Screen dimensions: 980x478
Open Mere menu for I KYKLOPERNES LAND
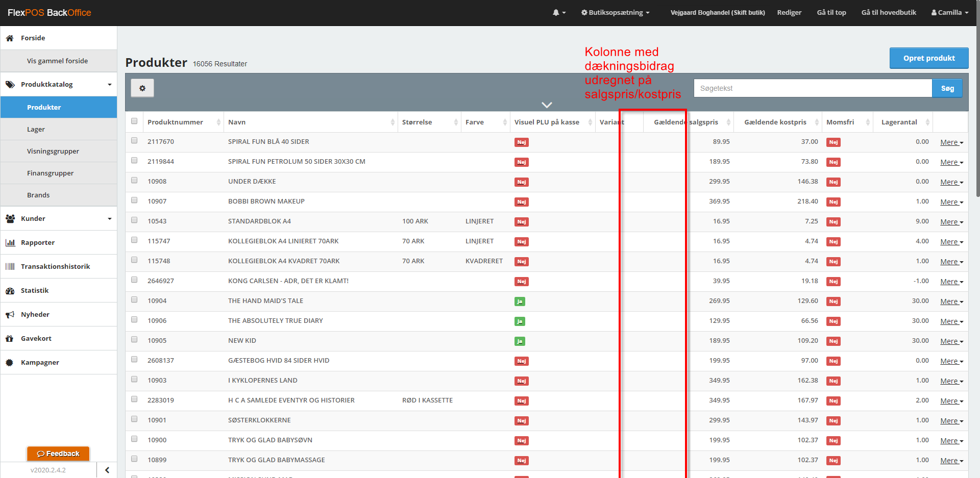(x=951, y=381)
